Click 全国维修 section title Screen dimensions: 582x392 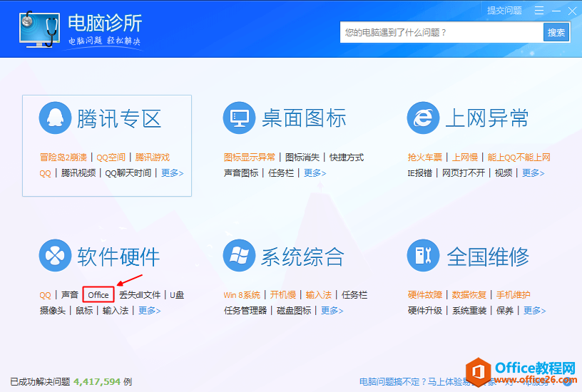488,257
